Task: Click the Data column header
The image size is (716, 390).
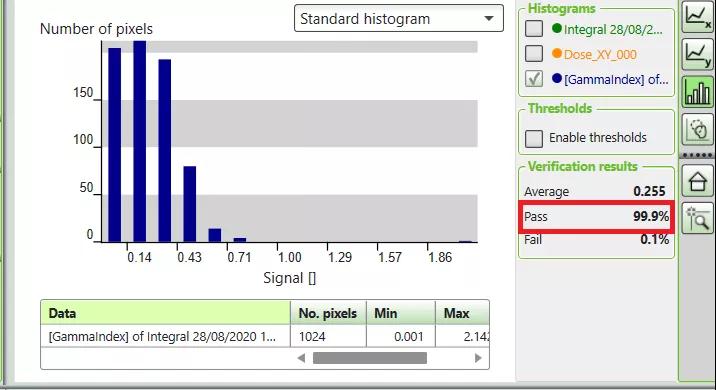Action: tap(165, 313)
